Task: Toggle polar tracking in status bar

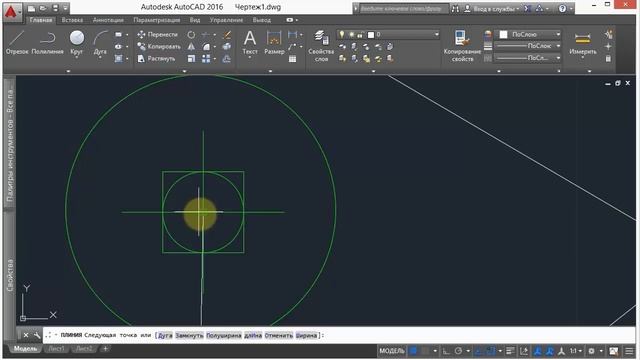Action: pyautogui.click(x=458, y=351)
